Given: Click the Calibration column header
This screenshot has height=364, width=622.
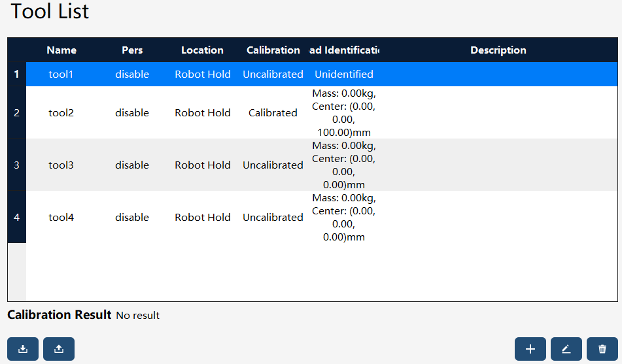Looking at the screenshot, I should coord(273,50).
